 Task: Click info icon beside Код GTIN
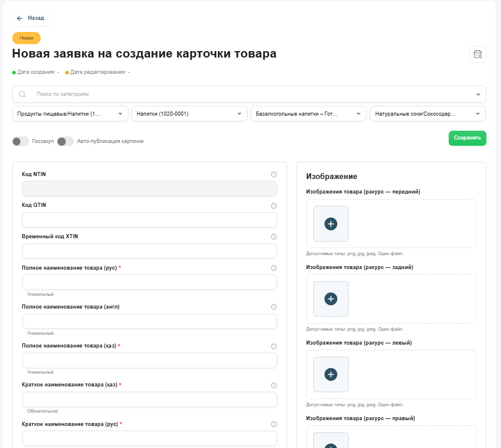[x=274, y=205]
